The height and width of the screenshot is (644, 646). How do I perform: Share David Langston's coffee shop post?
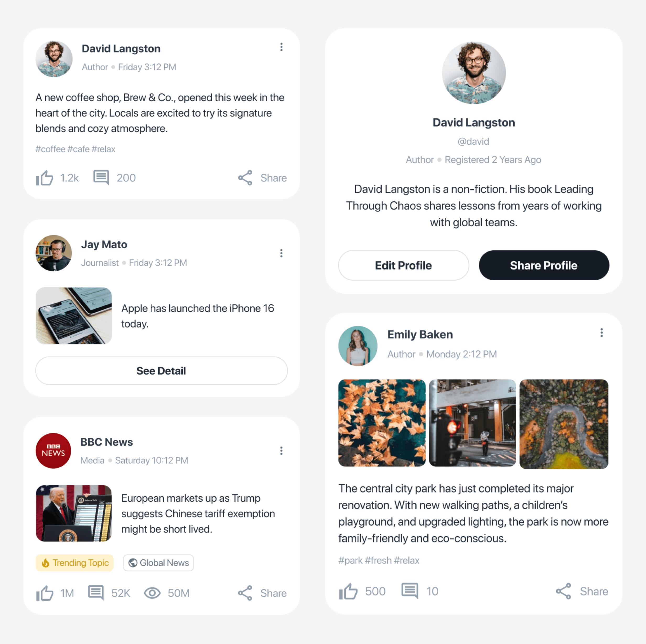[262, 178]
